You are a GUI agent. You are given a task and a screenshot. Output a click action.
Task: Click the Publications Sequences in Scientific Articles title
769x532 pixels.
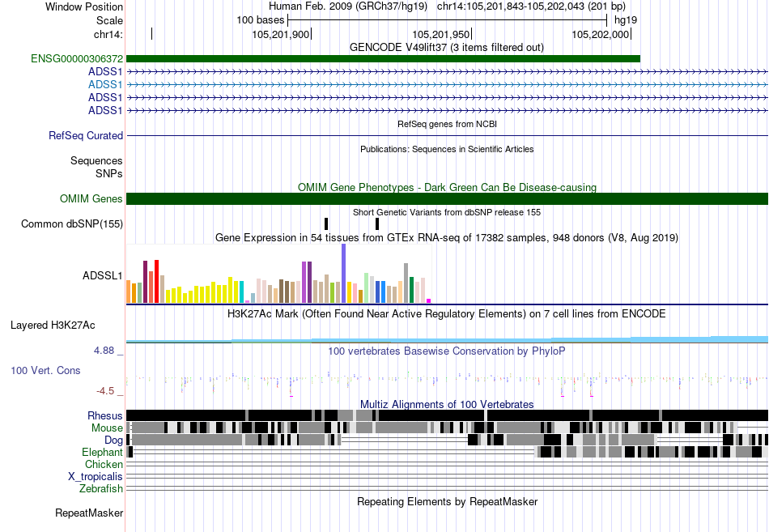point(447,149)
